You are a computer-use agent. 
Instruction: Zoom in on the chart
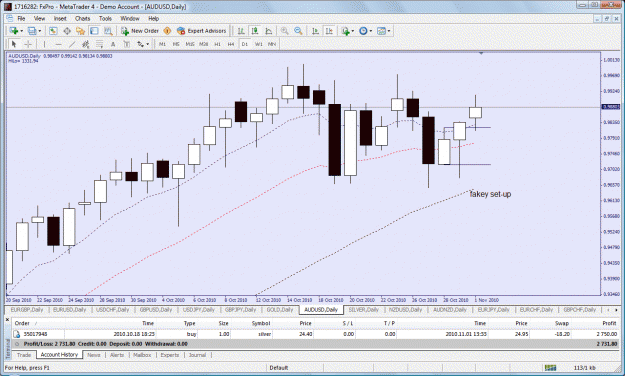(x=284, y=31)
